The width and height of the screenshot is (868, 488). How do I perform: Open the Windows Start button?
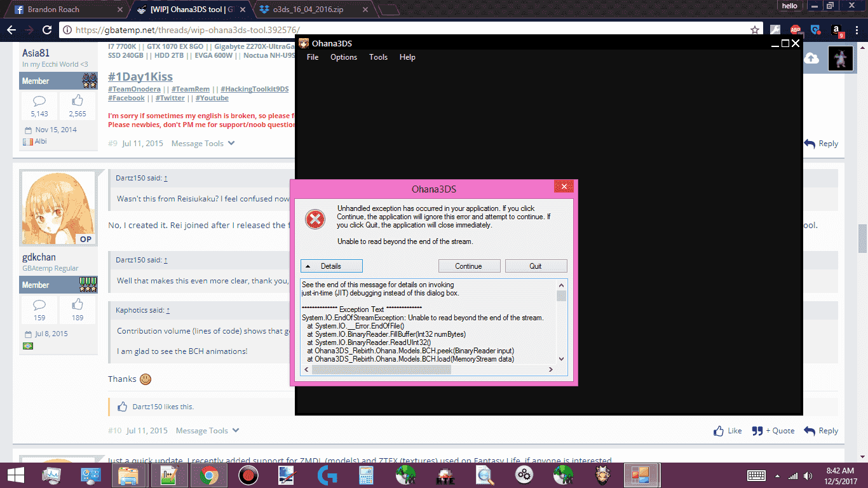(x=15, y=475)
